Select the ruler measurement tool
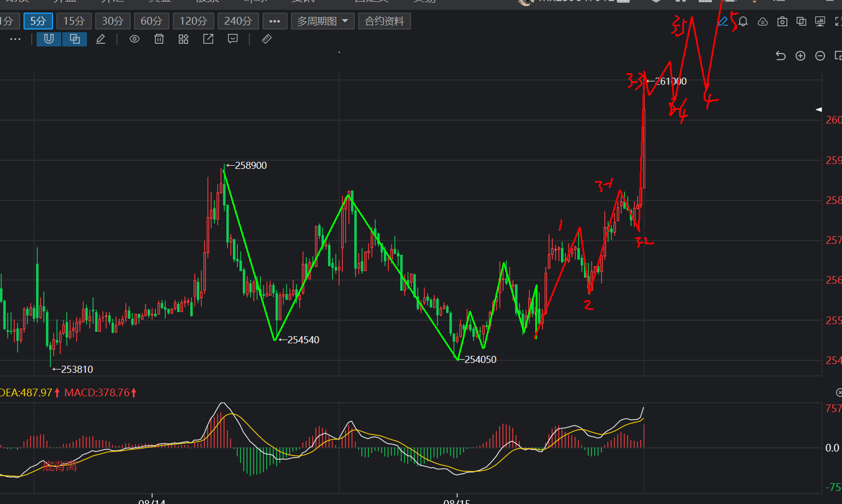 point(267,39)
